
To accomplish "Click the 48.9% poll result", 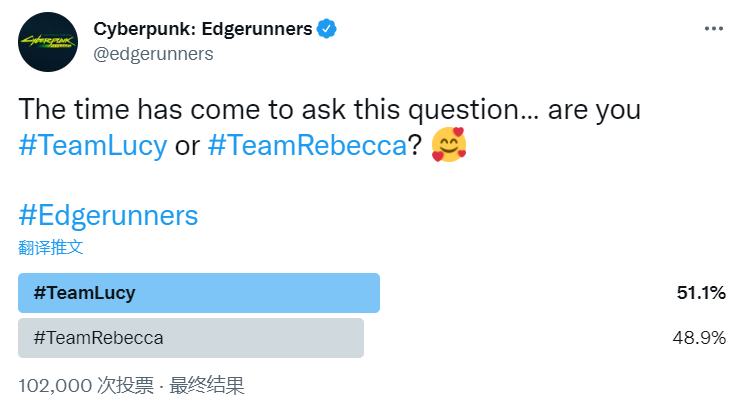I will click(x=699, y=338).
